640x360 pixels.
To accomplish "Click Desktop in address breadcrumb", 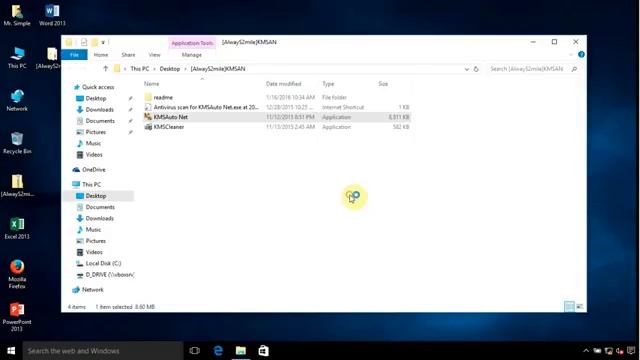I will [x=169, y=69].
